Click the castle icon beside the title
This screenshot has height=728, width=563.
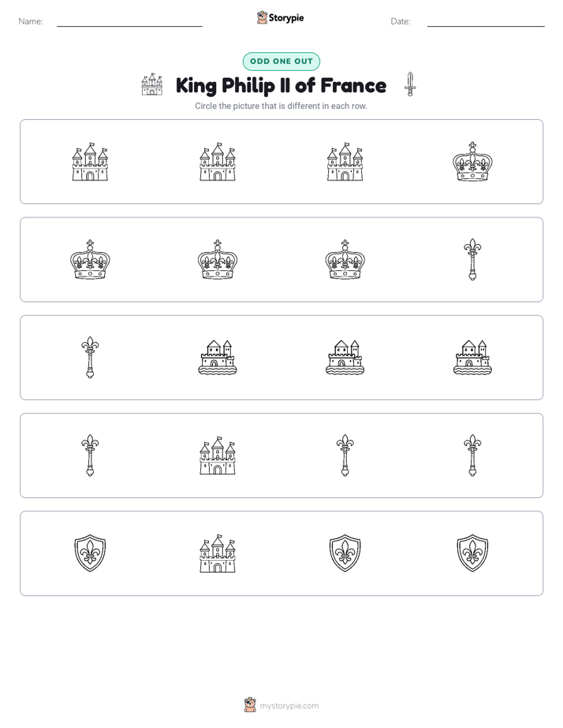(152, 84)
